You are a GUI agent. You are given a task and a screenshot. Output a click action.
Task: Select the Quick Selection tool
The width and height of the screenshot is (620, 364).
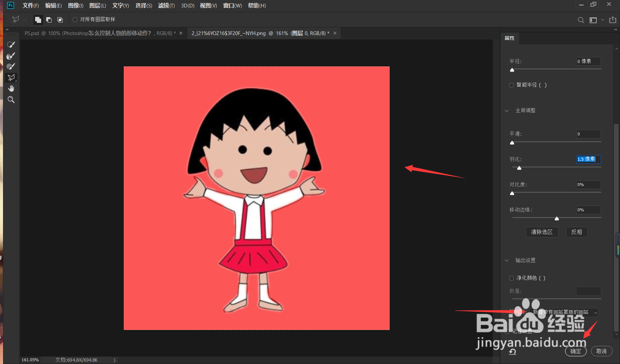pyautogui.click(x=11, y=44)
